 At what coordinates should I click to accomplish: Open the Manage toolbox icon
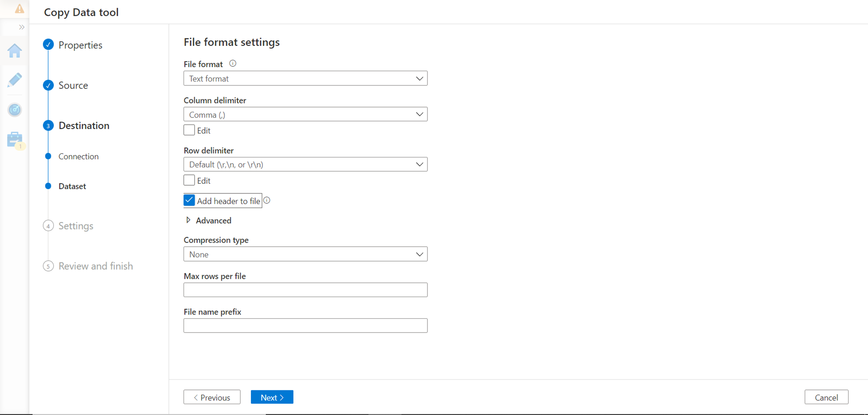[x=15, y=140]
